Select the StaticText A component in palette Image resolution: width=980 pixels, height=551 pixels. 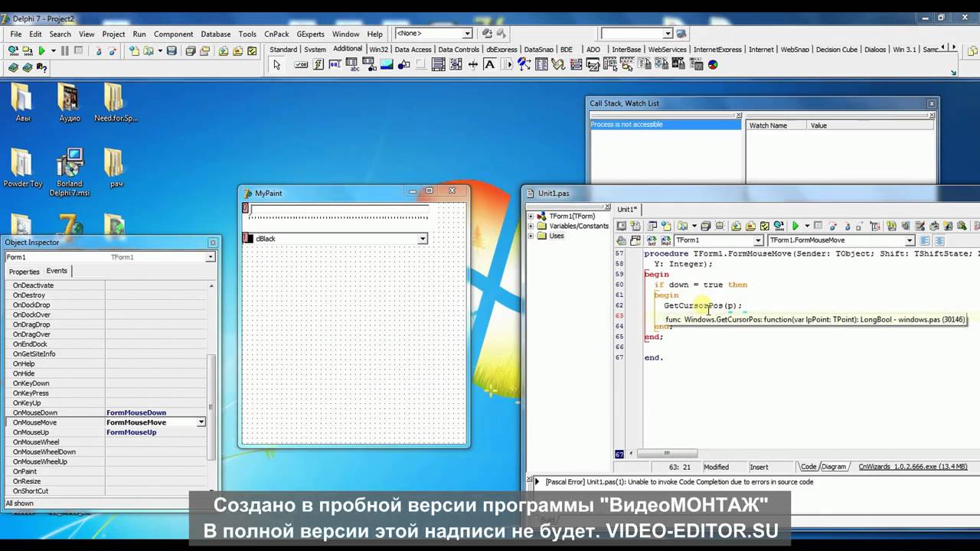click(x=490, y=65)
